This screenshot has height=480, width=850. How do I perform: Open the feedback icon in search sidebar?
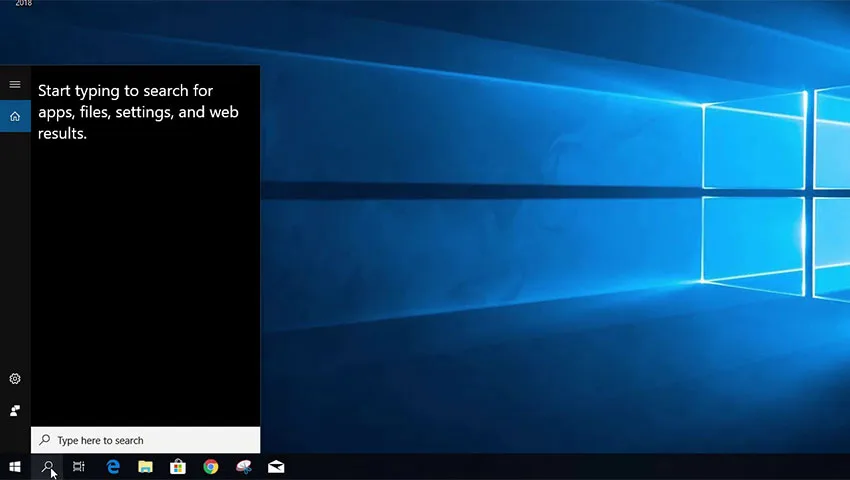(15, 411)
